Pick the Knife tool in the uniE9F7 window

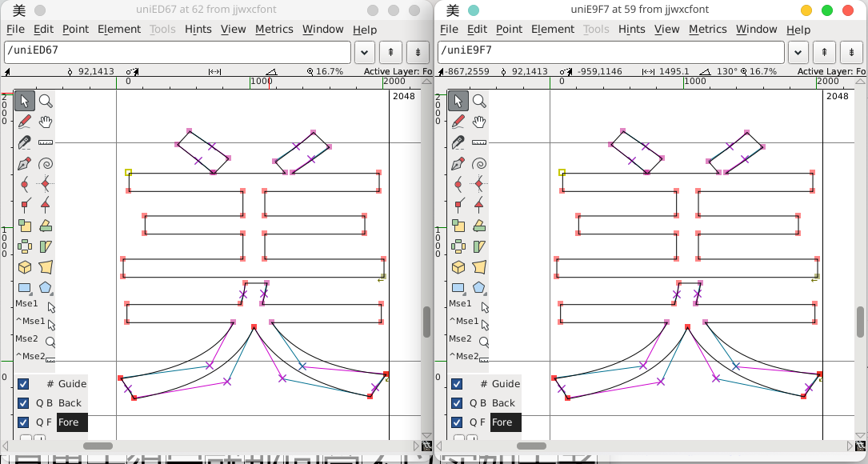[458, 142]
